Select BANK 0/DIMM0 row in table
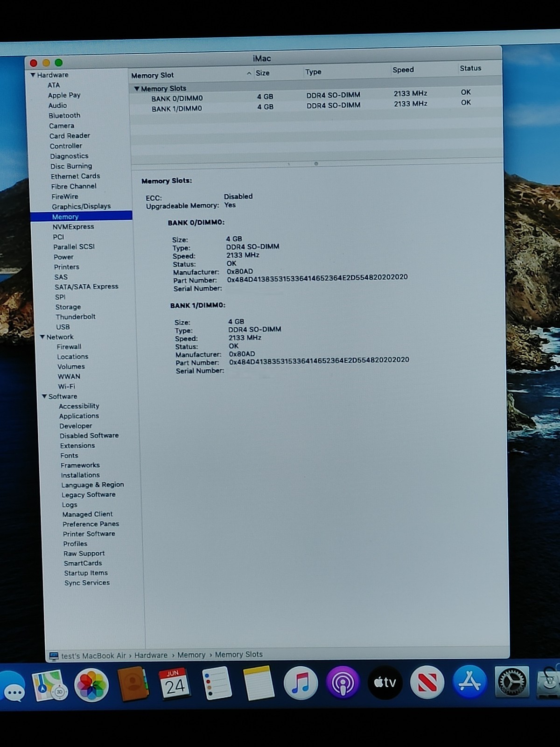This screenshot has height=747, width=560. coord(315,96)
